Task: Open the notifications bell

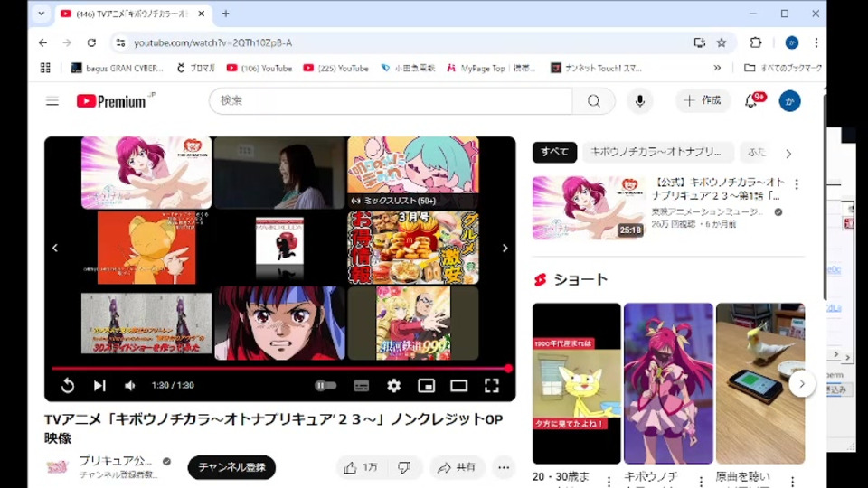Action: (x=751, y=100)
